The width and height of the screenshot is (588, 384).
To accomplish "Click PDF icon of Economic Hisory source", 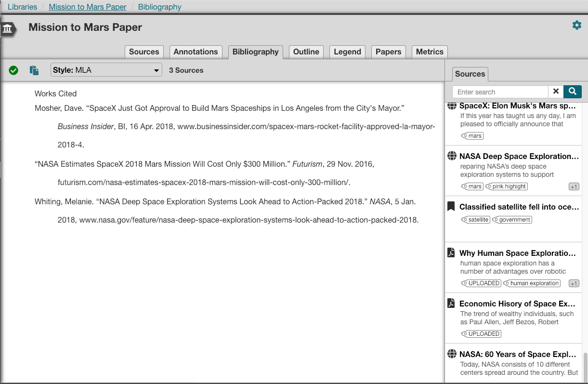I will (x=451, y=304).
